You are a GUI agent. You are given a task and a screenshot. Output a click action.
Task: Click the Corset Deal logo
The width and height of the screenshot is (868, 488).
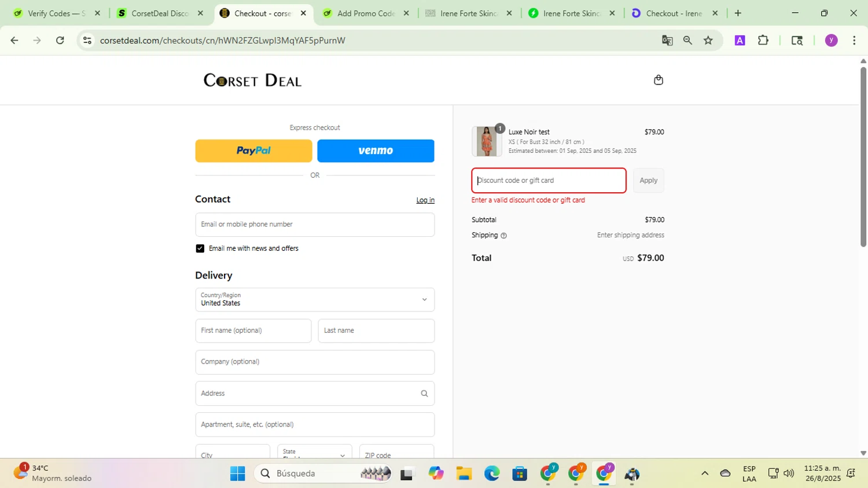[252, 80]
